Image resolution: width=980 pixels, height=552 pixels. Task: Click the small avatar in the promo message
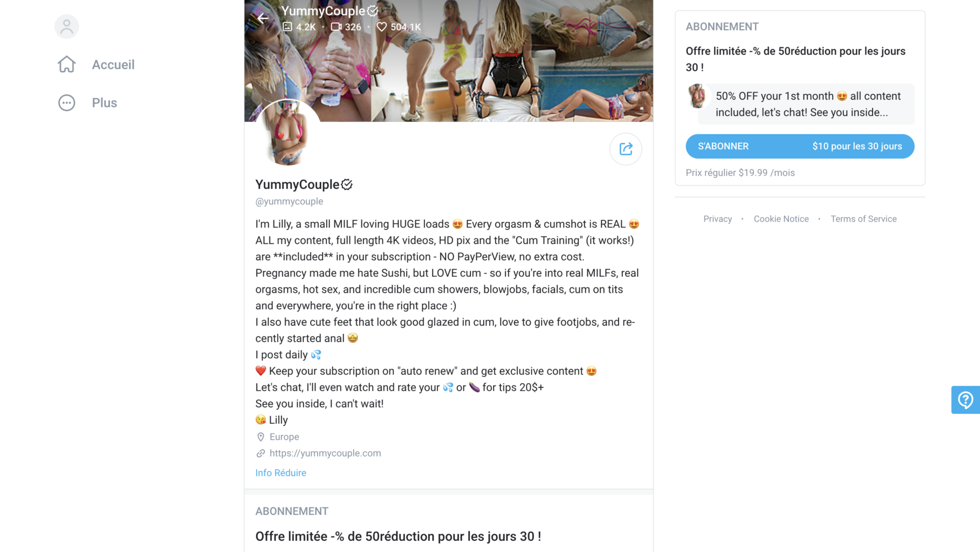coord(697,96)
